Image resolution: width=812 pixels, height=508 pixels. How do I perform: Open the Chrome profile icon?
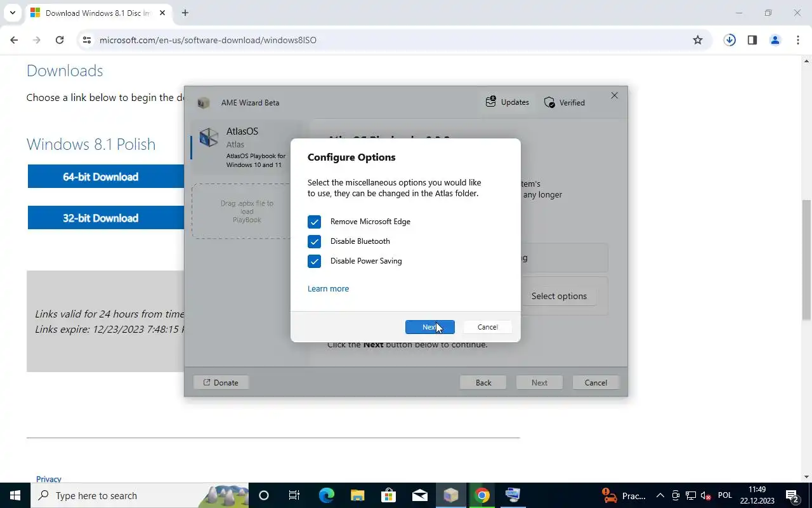coord(775,40)
